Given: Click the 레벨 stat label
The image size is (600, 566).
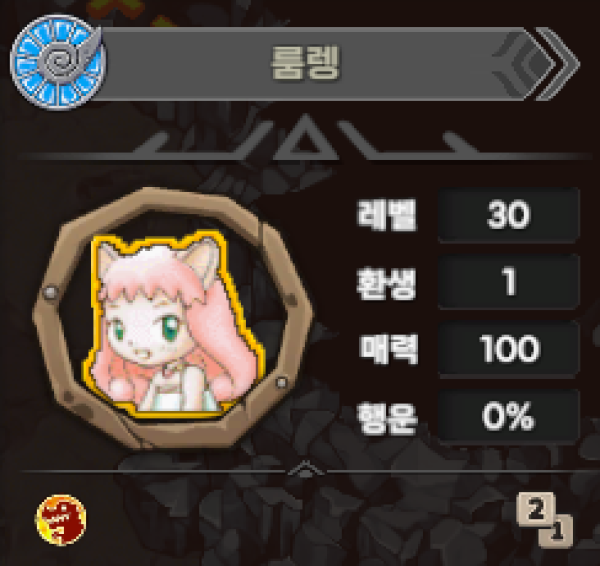Looking at the screenshot, I should click(386, 215).
